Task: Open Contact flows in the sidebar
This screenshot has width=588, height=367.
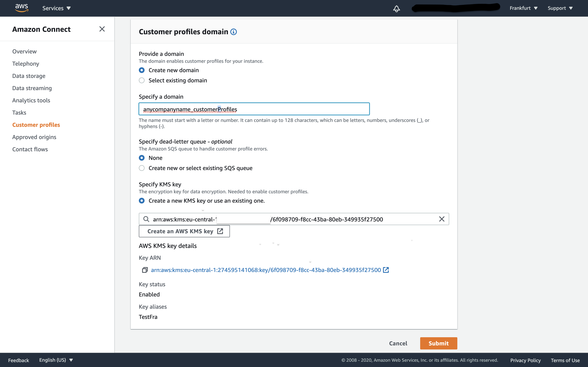Action: coord(30,149)
